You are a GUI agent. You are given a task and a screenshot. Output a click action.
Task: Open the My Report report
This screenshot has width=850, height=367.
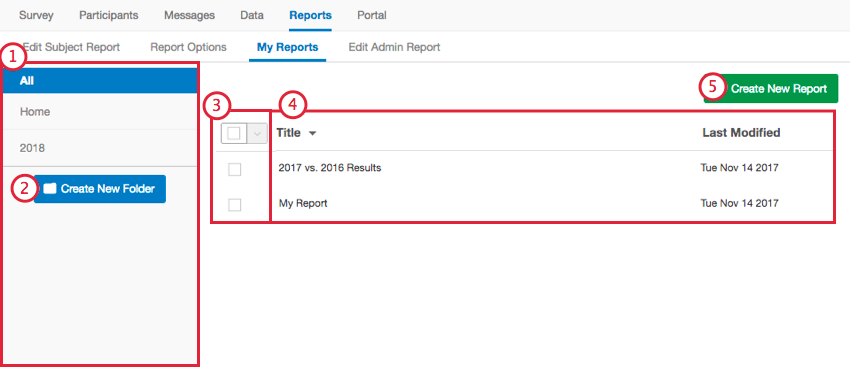(x=303, y=204)
